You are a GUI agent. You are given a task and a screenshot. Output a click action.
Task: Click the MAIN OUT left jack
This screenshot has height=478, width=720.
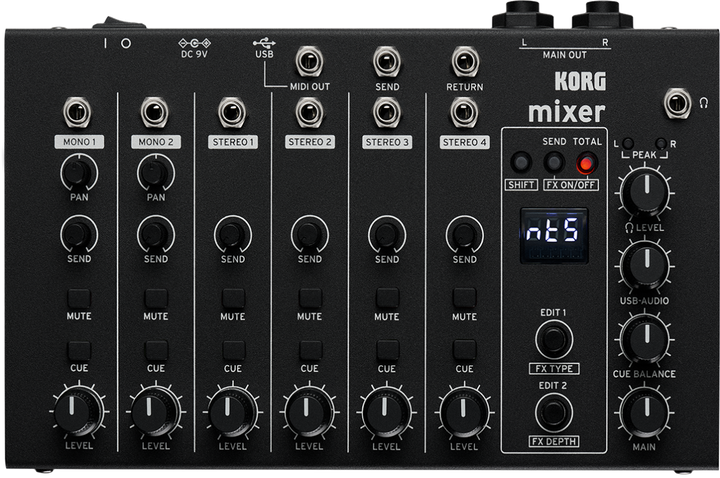pyautogui.click(x=523, y=15)
